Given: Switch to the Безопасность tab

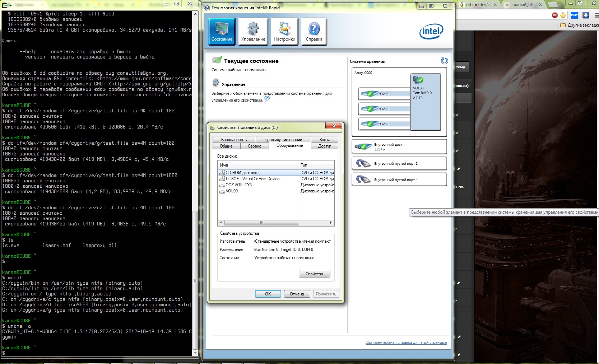Looking at the screenshot, I should [x=234, y=140].
